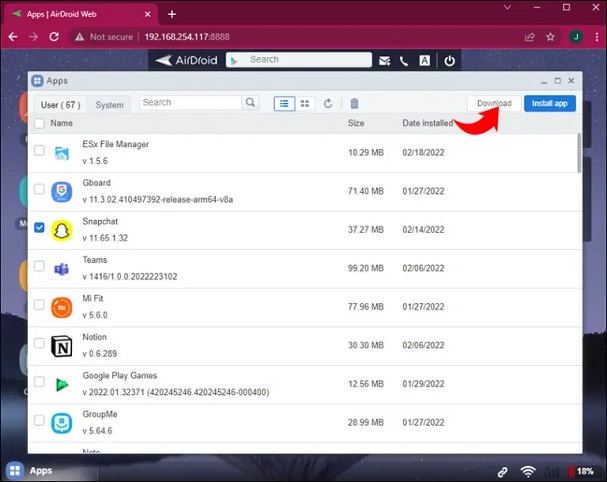Click the Download button
The width and height of the screenshot is (607, 482).
pos(494,103)
